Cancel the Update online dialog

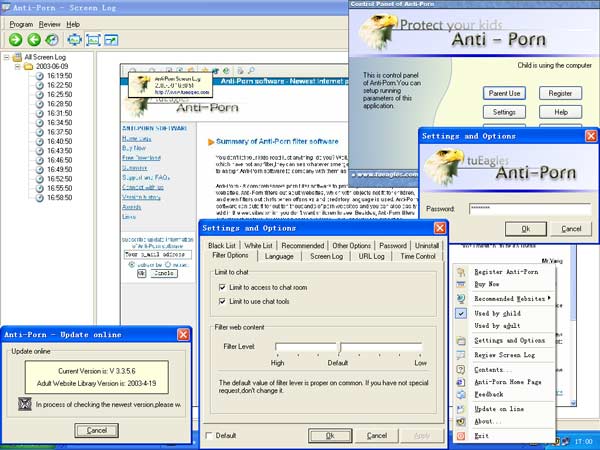pyautogui.click(x=96, y=430)
